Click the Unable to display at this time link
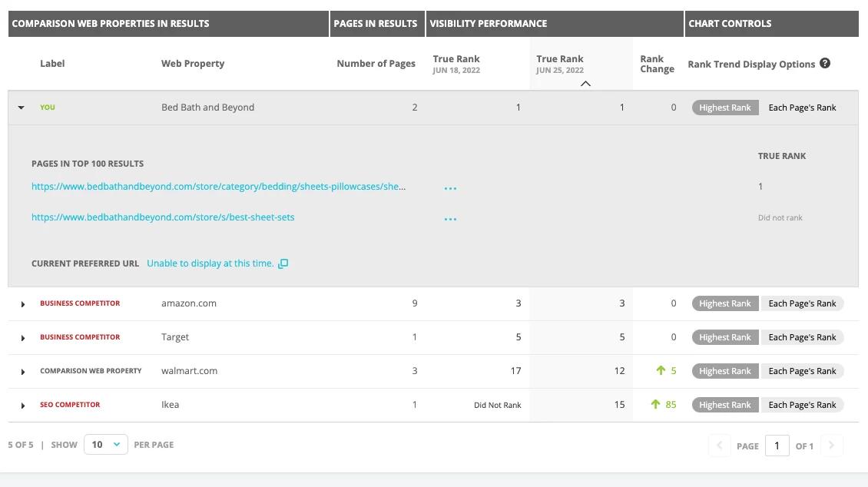The height and width of the screenshot is (487, 868). [x=210, y=263]
